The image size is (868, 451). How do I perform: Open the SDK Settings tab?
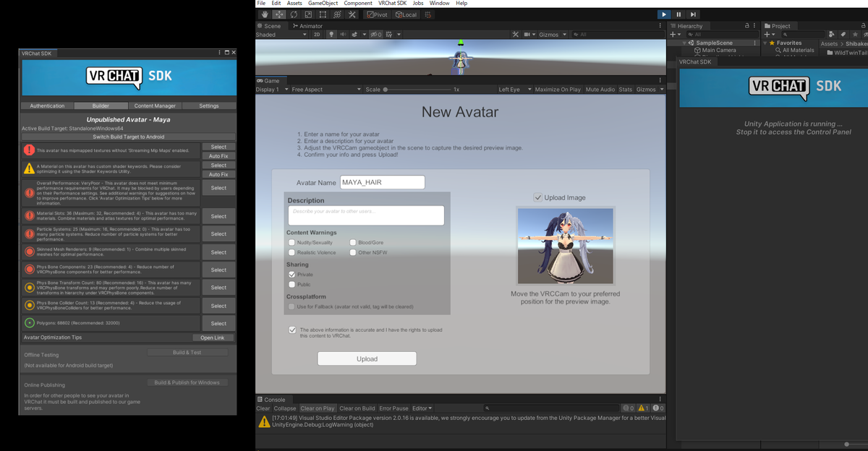[209, 106]
